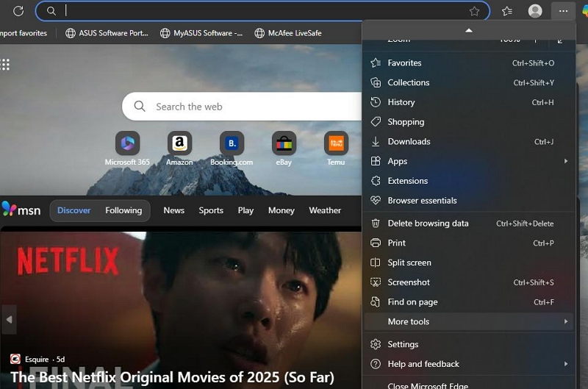Select History from the menu
The image size is (588, 389).
401,102
